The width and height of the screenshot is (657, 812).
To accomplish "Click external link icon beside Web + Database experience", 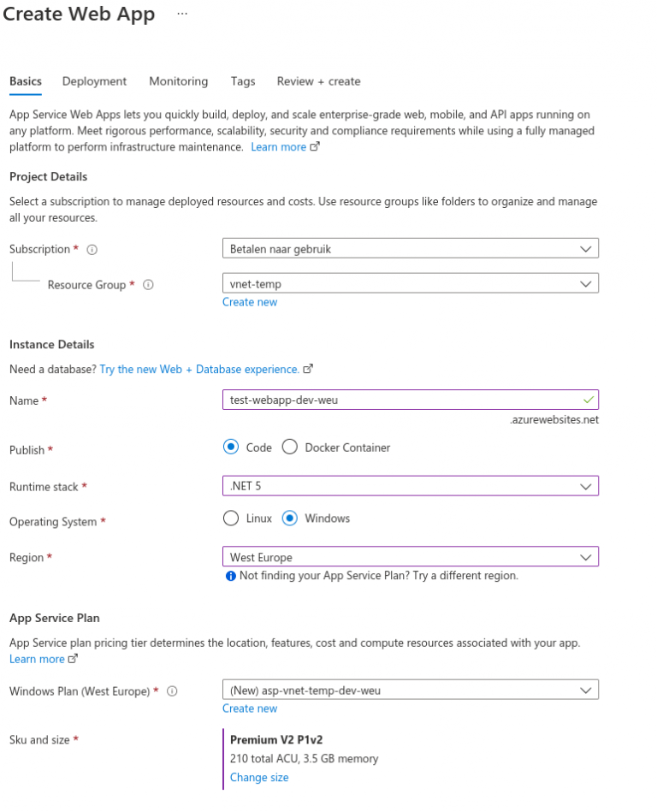I will [x=309, y=370].
